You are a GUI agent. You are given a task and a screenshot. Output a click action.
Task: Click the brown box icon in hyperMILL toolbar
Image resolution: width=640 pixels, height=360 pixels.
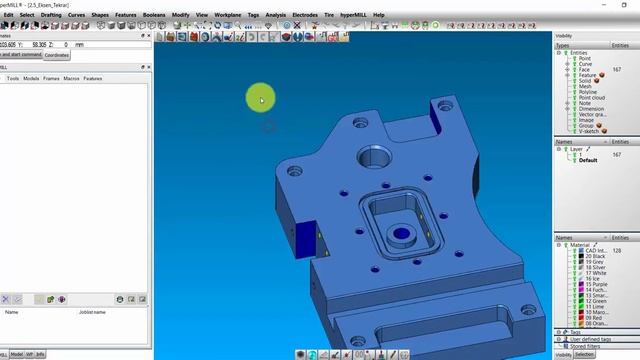[x=170, y=37]
